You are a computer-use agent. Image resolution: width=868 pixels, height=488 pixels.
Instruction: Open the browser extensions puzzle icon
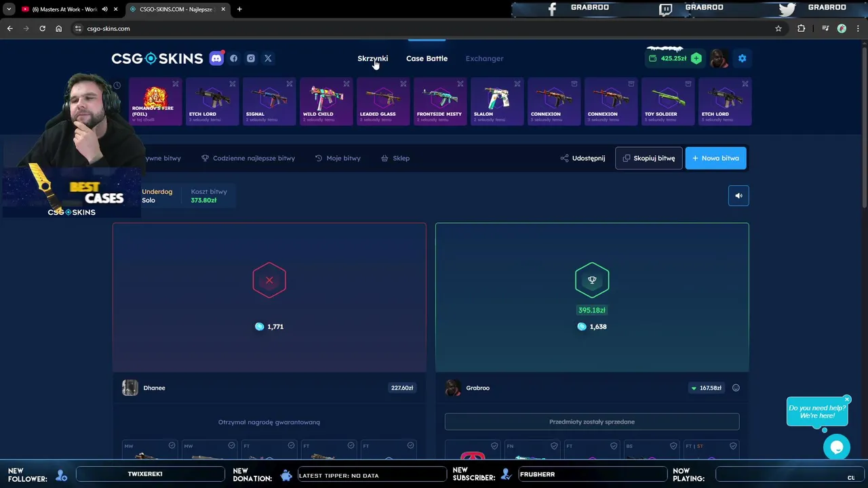pos(802,28)
